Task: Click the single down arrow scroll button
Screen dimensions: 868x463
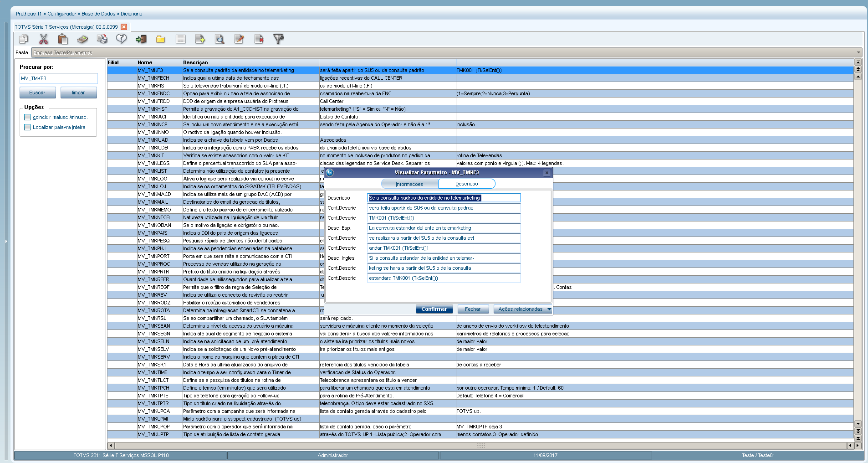Action: coord(858,424)
